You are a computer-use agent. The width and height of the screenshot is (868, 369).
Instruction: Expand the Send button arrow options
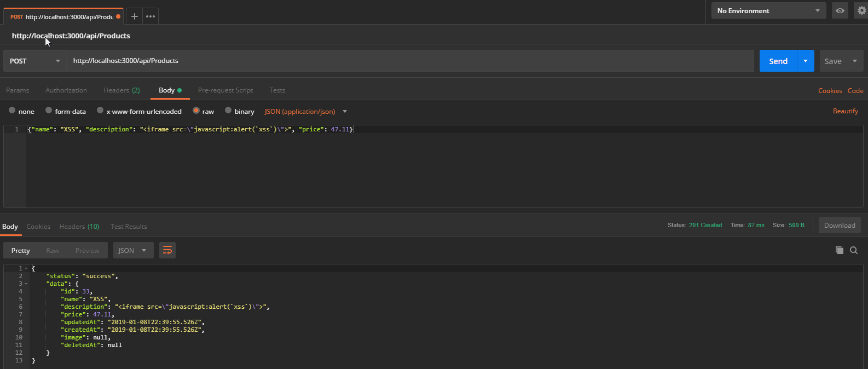tap(806, 61)
